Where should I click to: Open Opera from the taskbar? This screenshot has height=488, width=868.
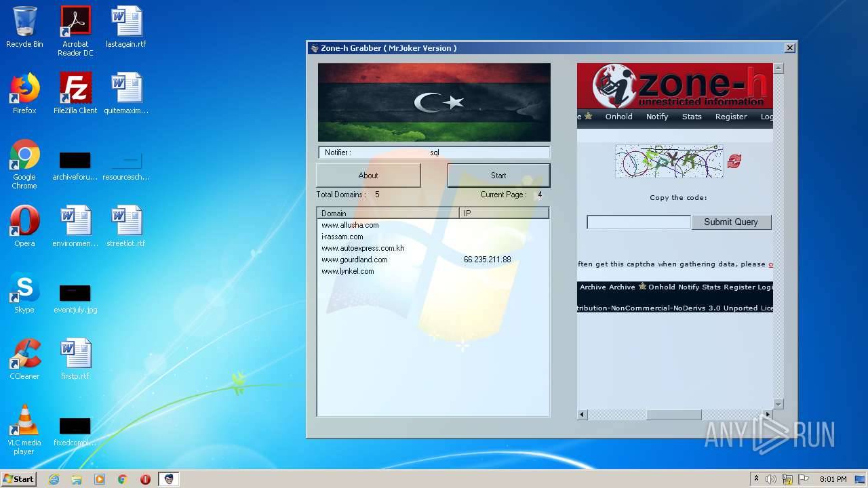(x=145, y=479)
